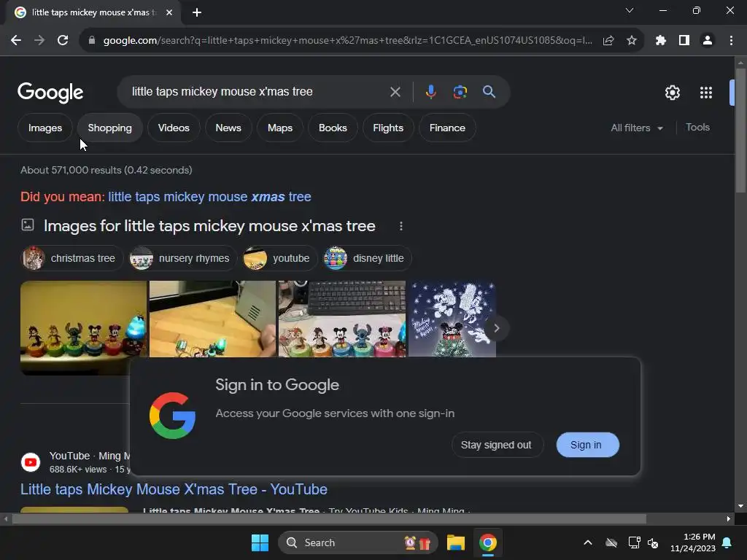
Task: Open 'Images for little taps mickey mouse x'mas tree'
Action: tap(209, 226)
